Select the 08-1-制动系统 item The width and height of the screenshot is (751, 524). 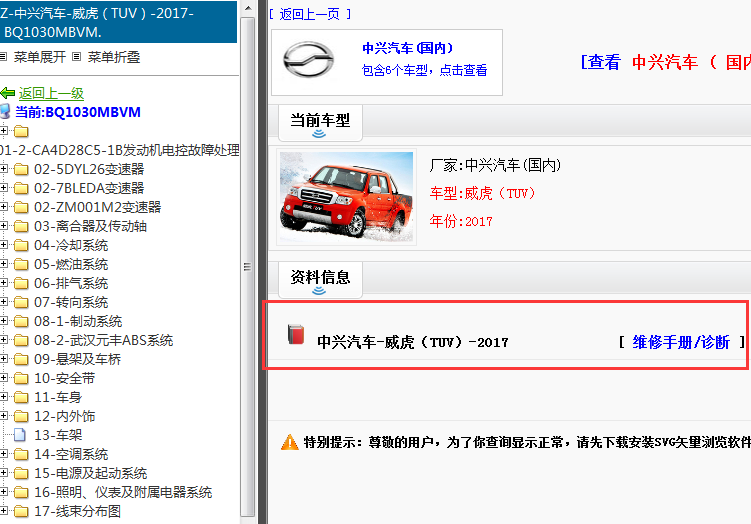pos(78,321)
